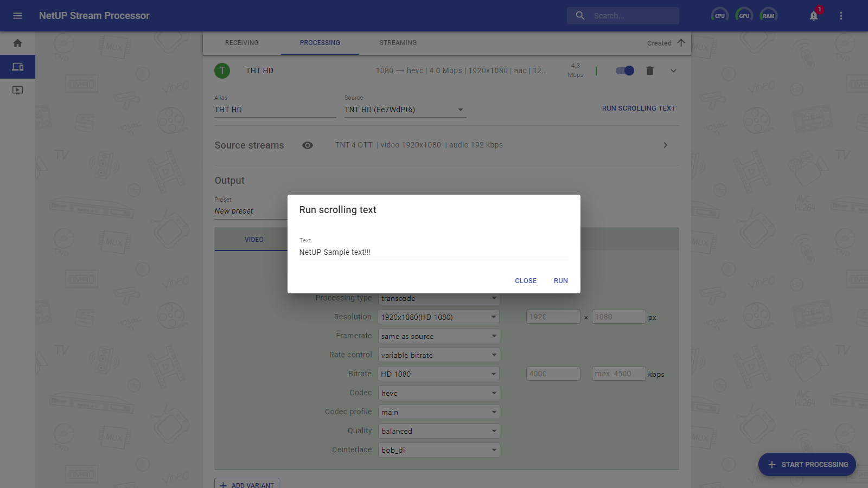Open Deinterlace dropdown
The height and width of the screenshot is (488, 868).
pyautogui.click(x=439, y=450)
